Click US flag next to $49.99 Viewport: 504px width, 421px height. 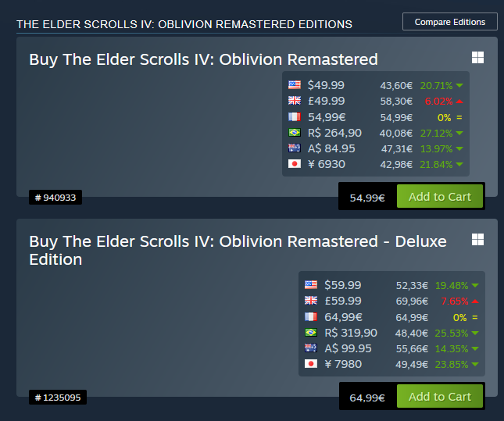click(x=295, y=85)
